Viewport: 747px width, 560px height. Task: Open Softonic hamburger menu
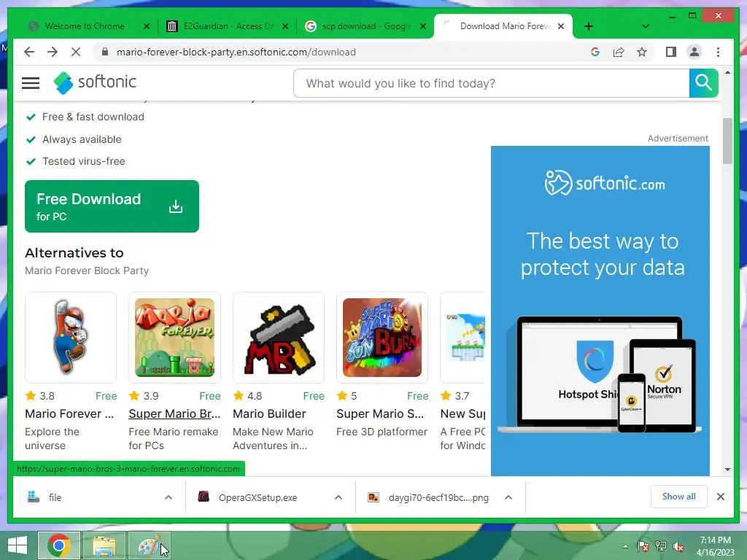pos(31,83)
